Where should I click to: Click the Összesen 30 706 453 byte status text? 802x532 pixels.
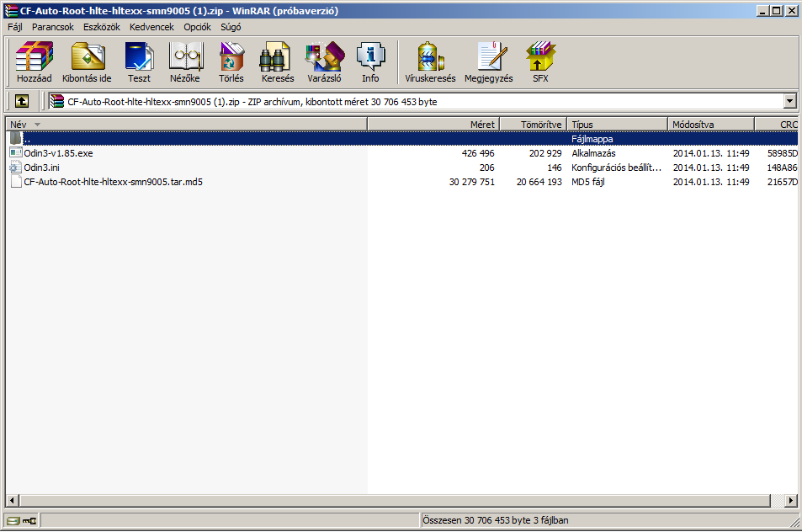495,520
